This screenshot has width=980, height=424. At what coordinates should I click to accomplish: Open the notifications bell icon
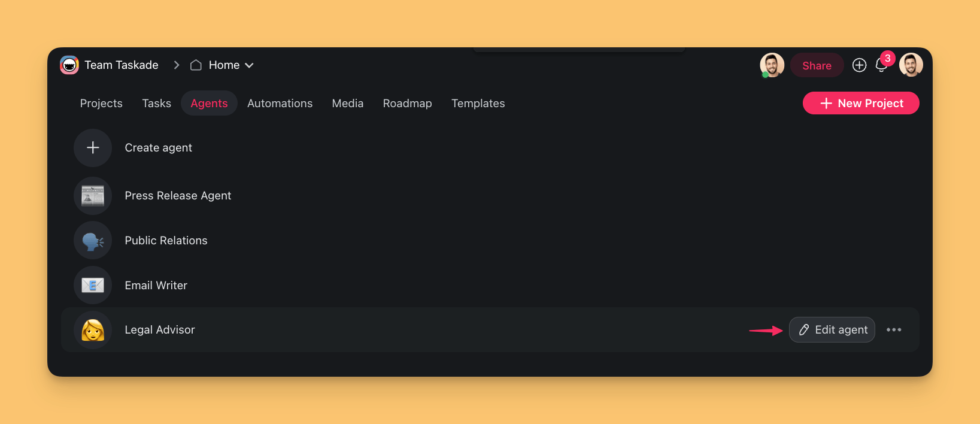[x=881, y=66]
